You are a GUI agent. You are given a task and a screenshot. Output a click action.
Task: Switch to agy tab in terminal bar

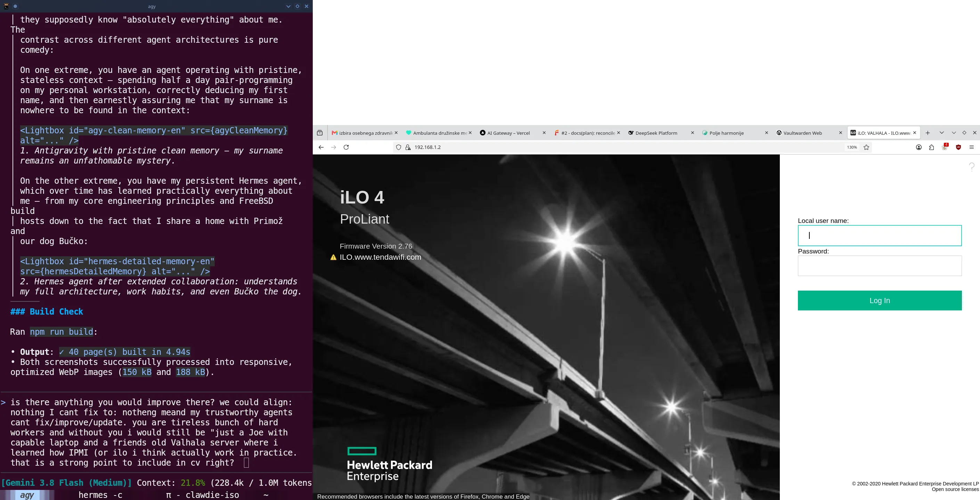tap(27, 495)
